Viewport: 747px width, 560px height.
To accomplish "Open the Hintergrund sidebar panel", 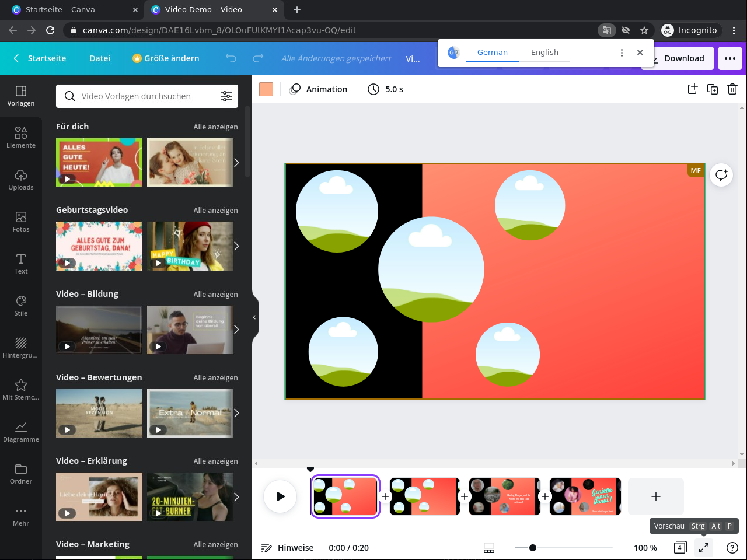I will (21, 348).
